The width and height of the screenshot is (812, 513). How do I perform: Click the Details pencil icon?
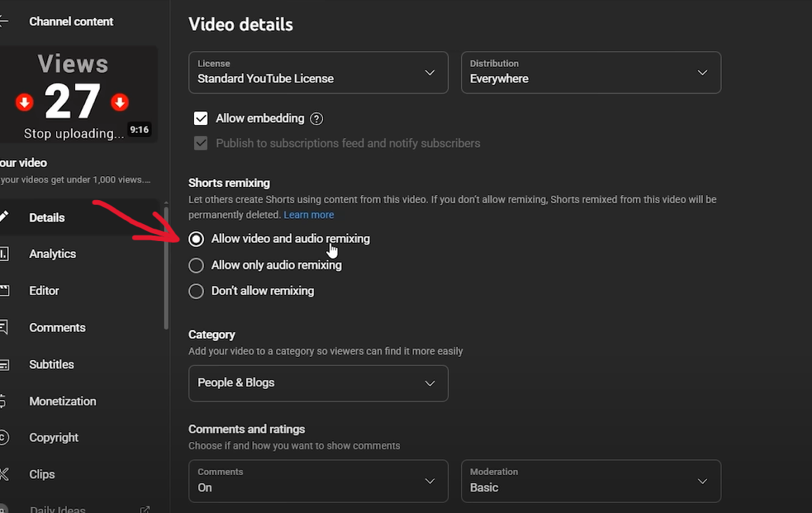point(4,217)
